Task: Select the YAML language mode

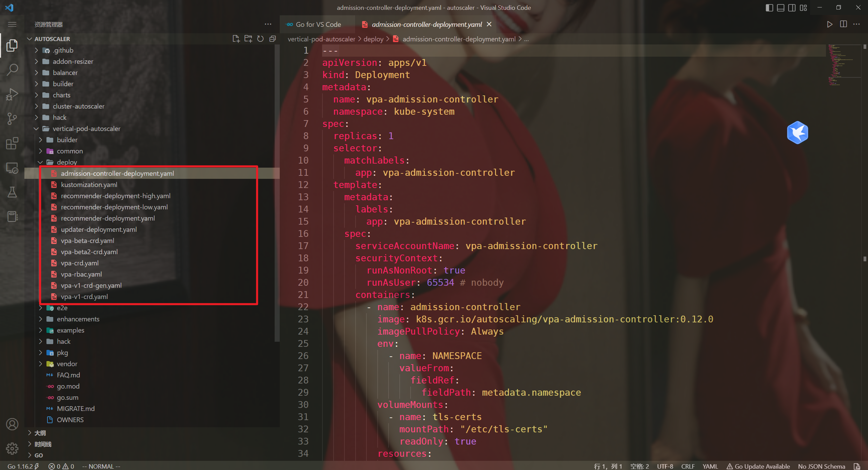Action: point(710,466)
